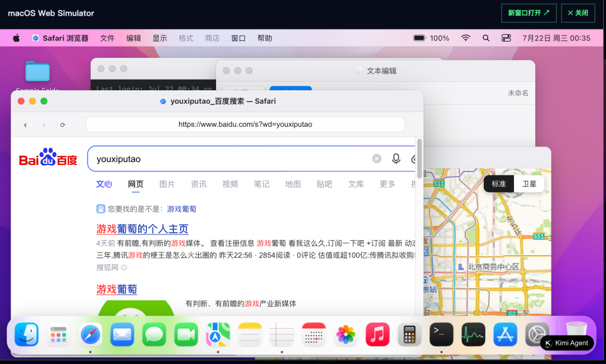Viewport: 606px width, 364px height.
Task: Expand the 更多 category on Baidu
Action: 387,184
